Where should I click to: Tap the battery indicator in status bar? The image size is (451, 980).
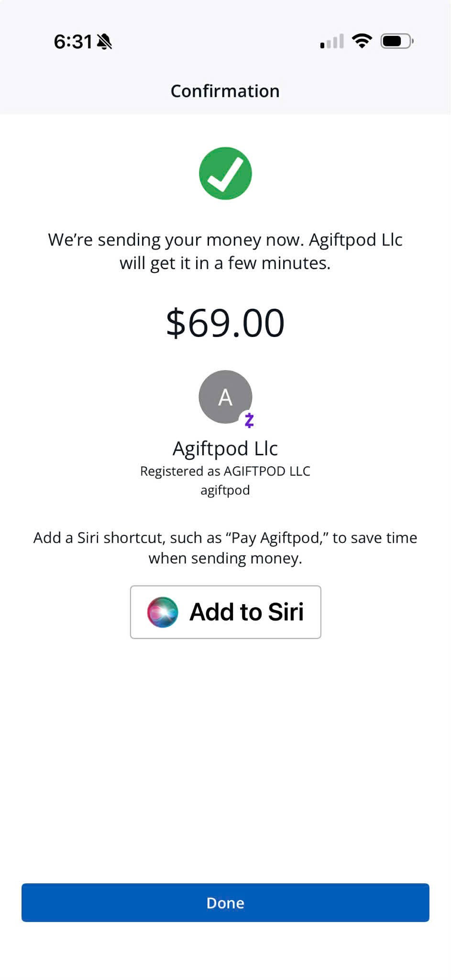[397, 41]
